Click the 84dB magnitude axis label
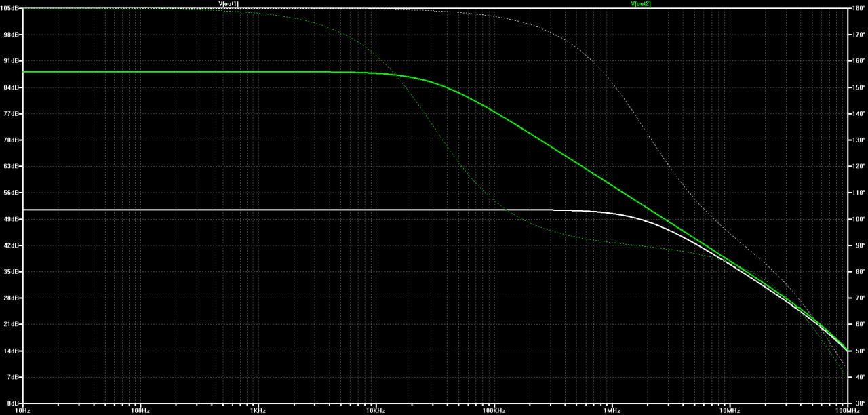The height and width of the screenshot is (415, 868). coord(12,87)
